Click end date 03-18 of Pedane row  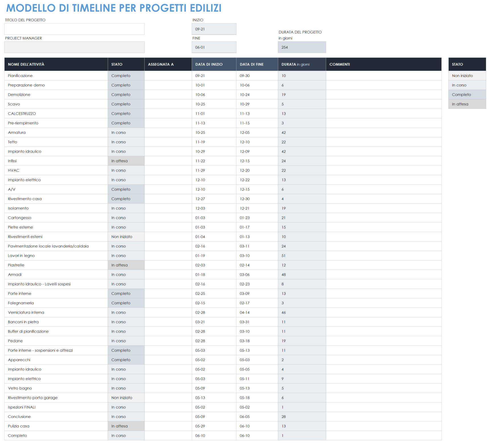[257, 341]
